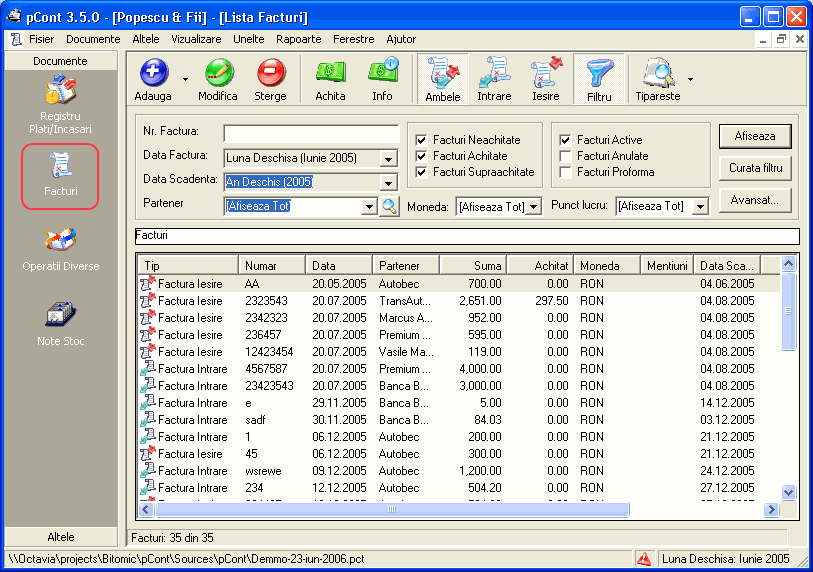Click the Curata filtru button
813x572 pixels.
[x=755, y=168]
